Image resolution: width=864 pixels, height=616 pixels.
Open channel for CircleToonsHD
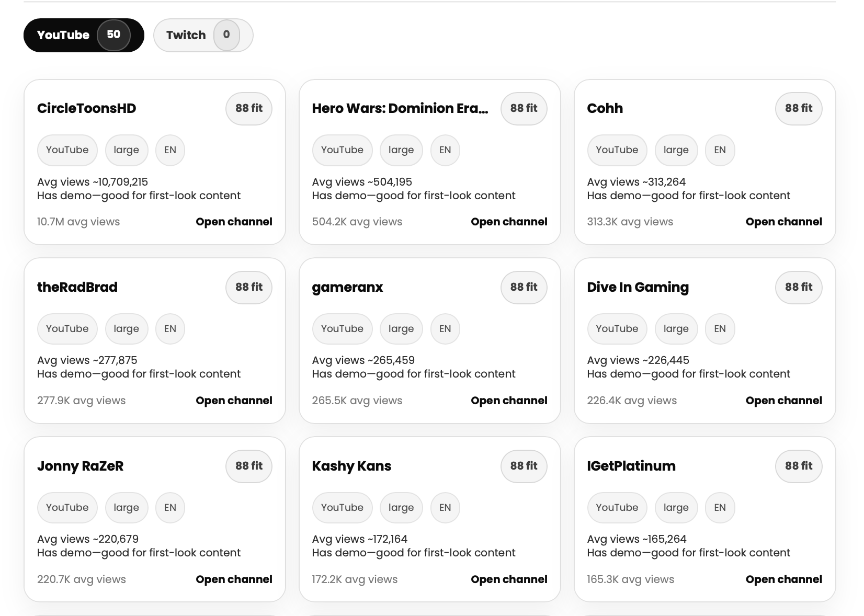tap(234, 221)
